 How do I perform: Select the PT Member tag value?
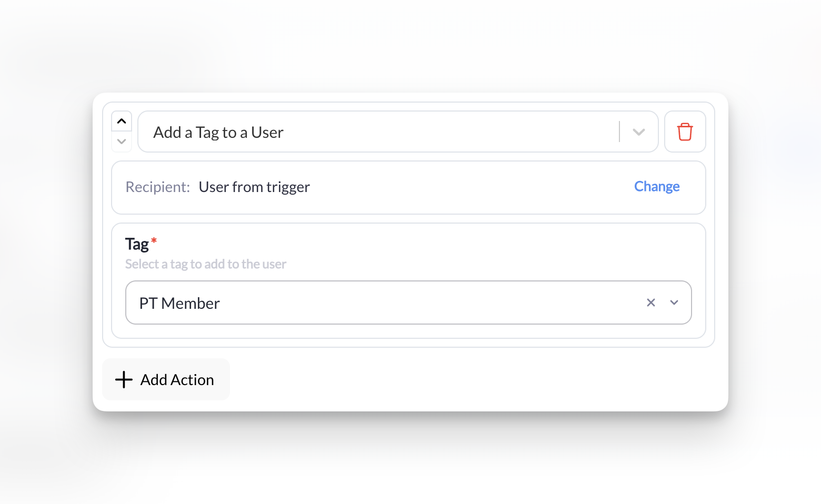179,303
